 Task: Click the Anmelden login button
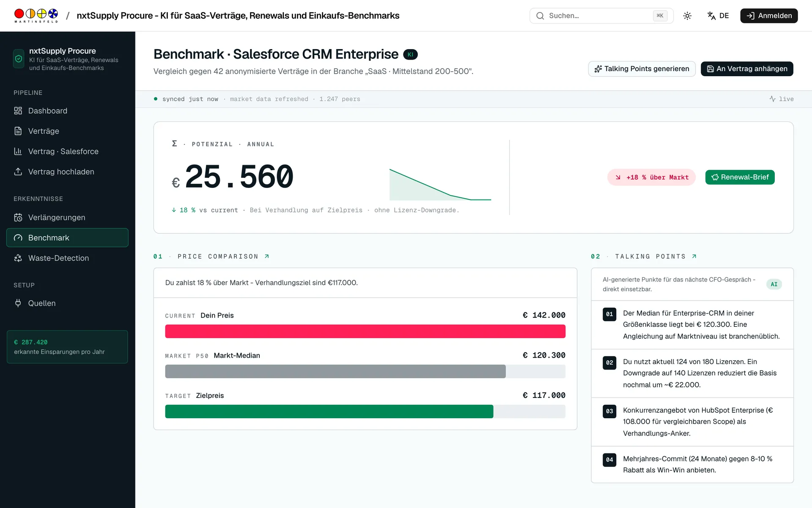769,16
